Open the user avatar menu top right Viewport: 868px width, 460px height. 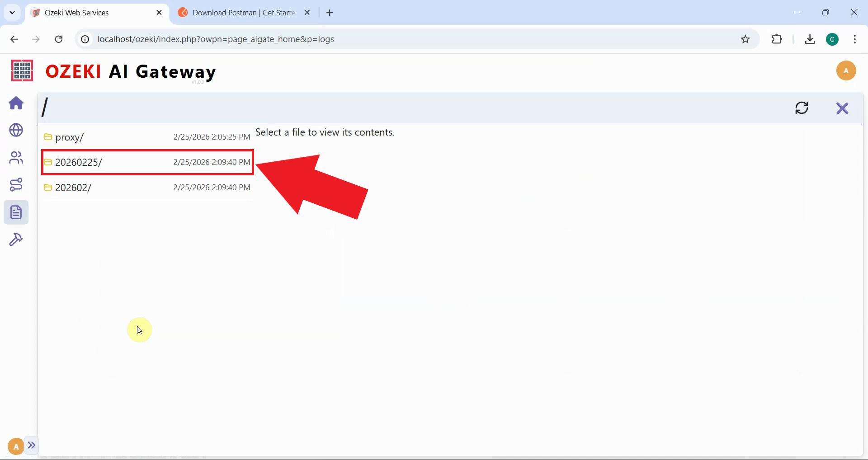(x=846, y=70)
